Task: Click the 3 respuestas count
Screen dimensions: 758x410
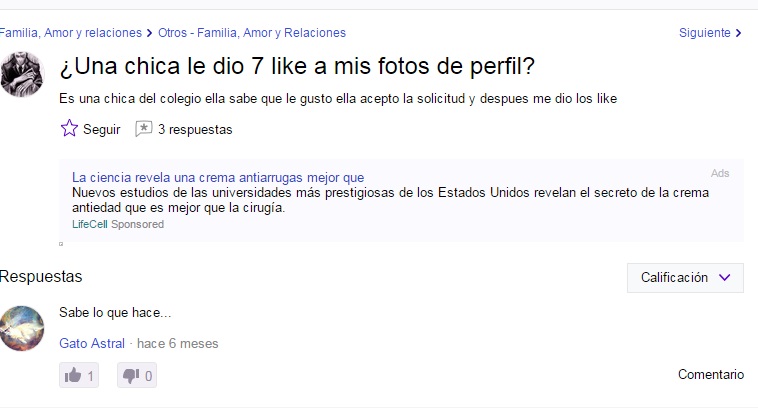Action: (x=195, y=130)
